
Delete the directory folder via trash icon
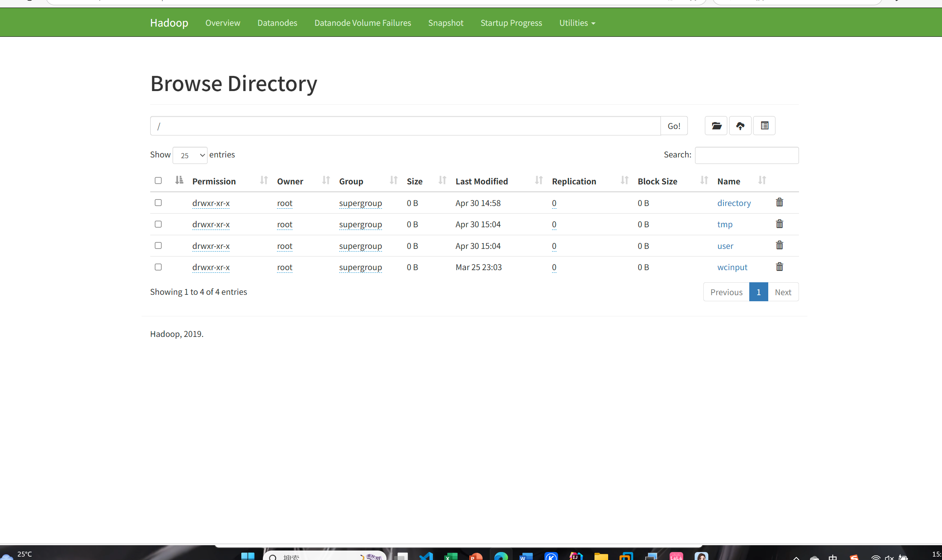tap(779, 203)
